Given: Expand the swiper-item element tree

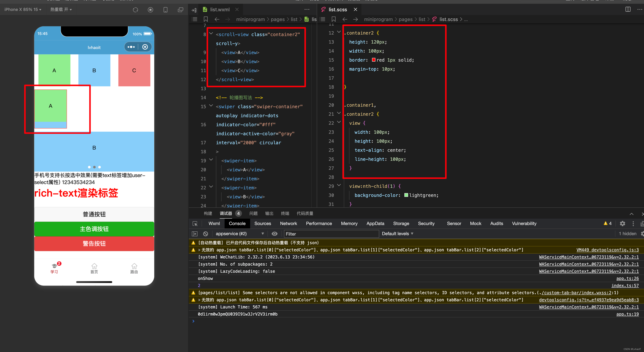Looking at the screenshot, I should (210, 160).
